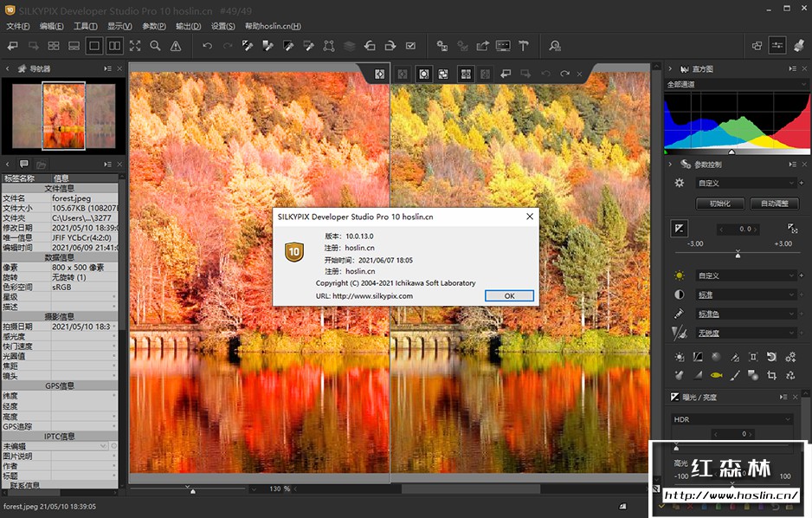Click the histogram midpoint triangle marker
812x518 pixels.
(731, 152)
